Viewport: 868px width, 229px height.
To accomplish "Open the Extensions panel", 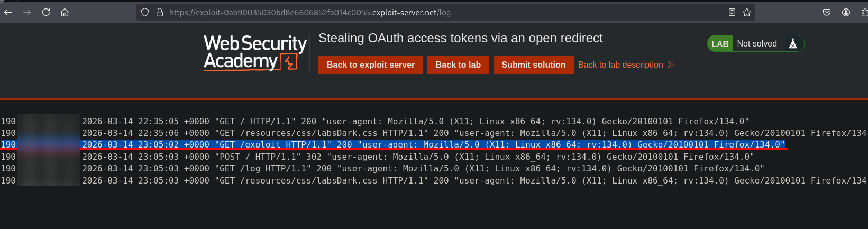I will pos(864,12).
